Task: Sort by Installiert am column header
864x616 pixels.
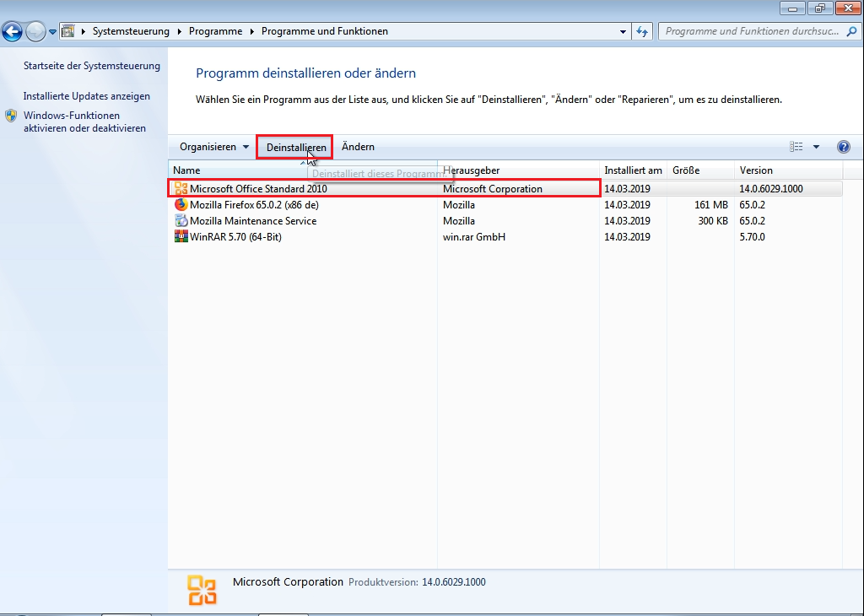Action: point(633,170)
